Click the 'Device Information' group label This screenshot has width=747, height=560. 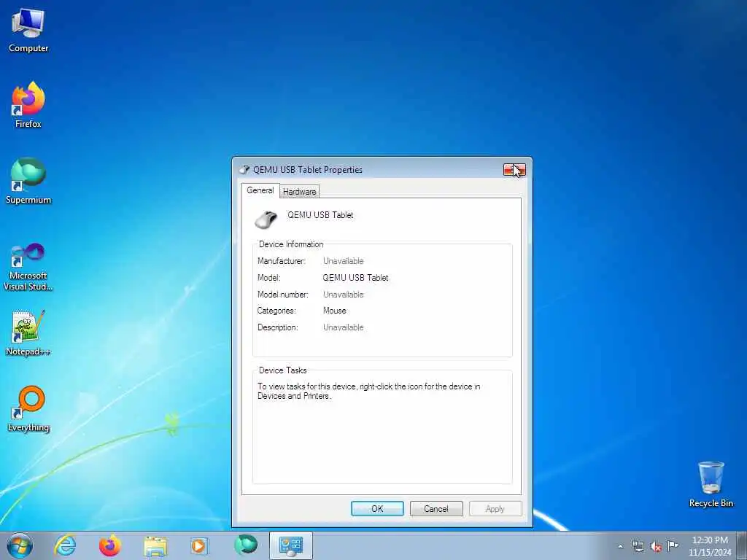pyautogui.click(x=291, y=244)
